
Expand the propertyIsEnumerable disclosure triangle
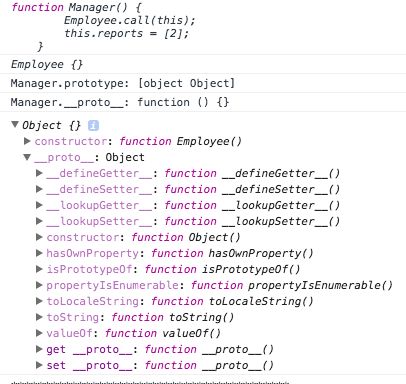click(39, 285)
